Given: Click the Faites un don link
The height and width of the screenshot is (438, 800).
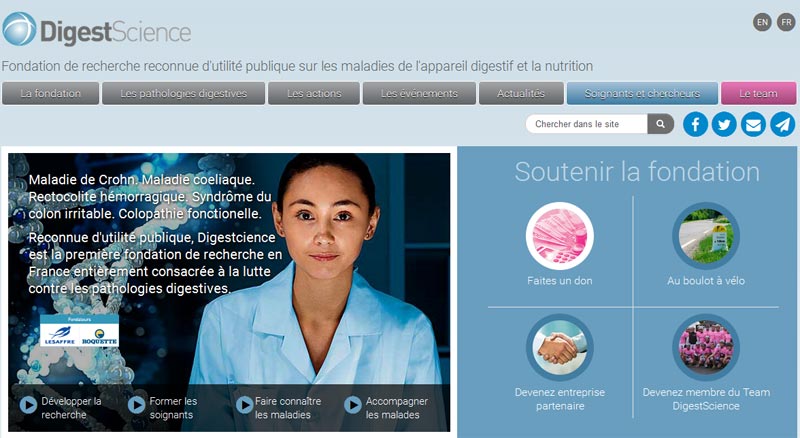Looking at the screenshot, I should (x=560, y=280).
